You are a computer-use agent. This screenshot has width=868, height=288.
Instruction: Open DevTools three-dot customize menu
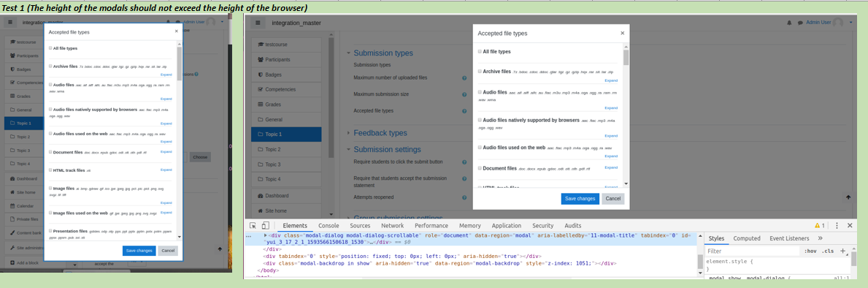(x=837, y=225)
